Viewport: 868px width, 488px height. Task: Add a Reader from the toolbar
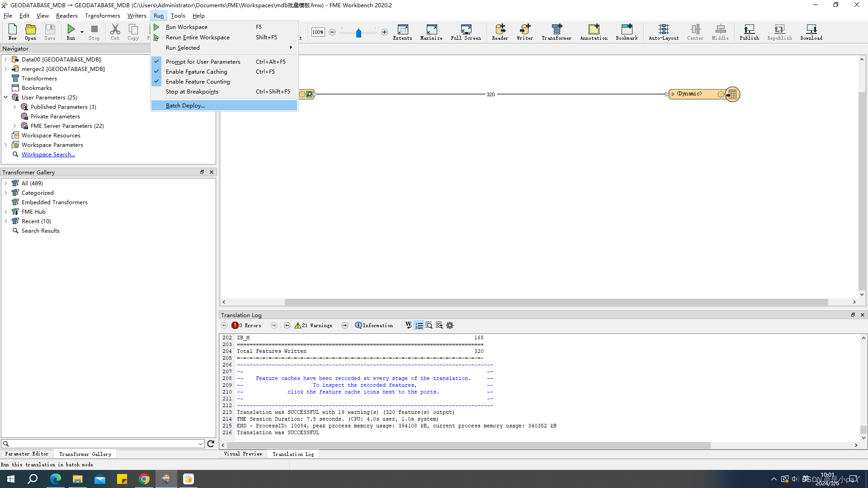pyautogui.click(x=500, y=32)
